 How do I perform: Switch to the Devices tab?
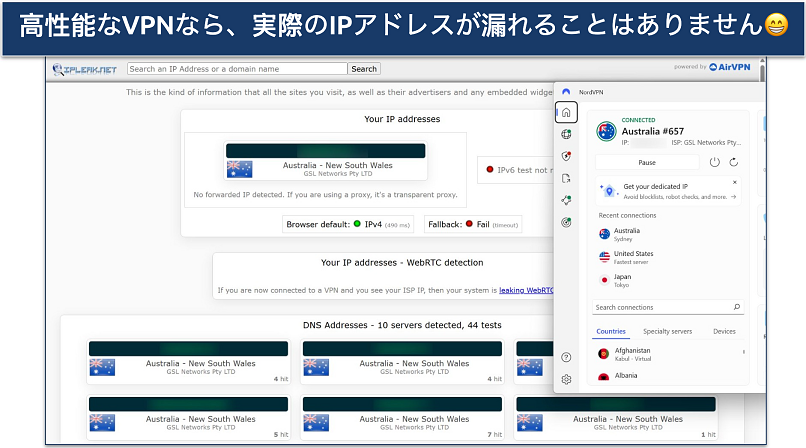click(724, 331)
